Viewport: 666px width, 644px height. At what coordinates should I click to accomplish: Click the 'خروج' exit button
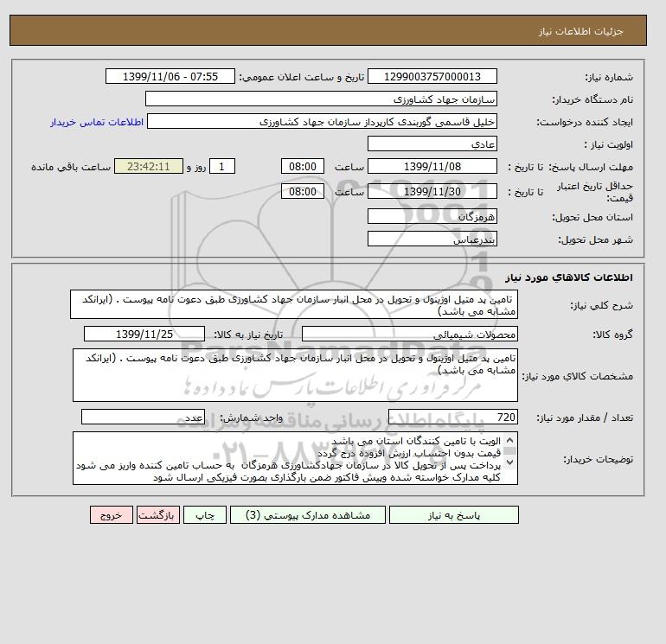pyautogui.click(x=112, y=515)
